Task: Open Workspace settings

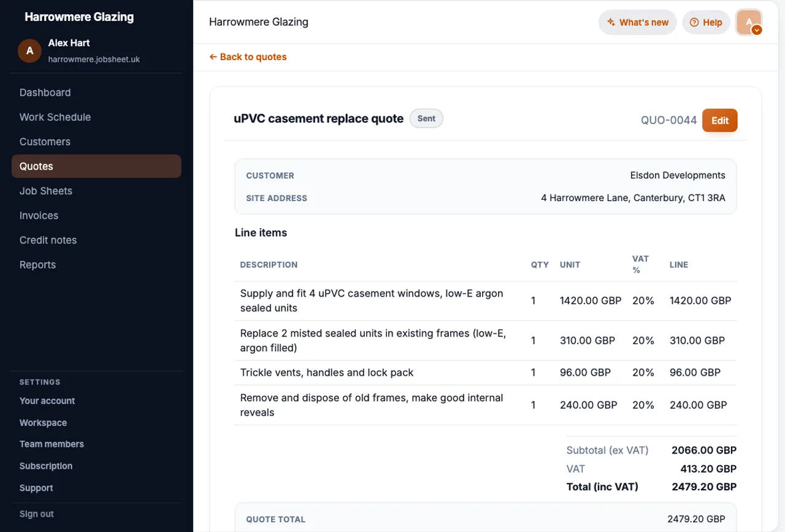Action: click(x=43, y=423)
